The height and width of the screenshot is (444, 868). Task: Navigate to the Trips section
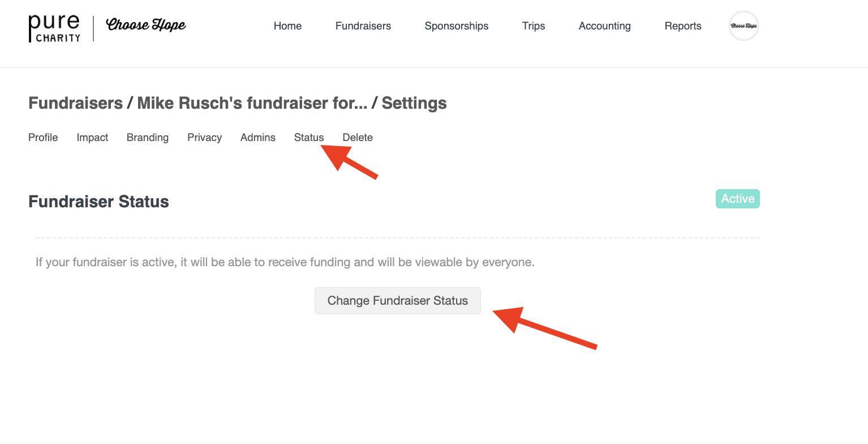point(534,26)
